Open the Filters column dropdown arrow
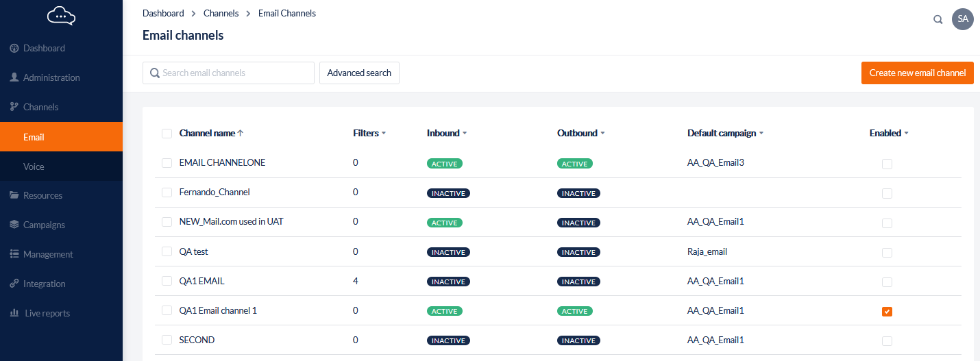The height and width of the screenshot is (361, 980). pos(384,134)
